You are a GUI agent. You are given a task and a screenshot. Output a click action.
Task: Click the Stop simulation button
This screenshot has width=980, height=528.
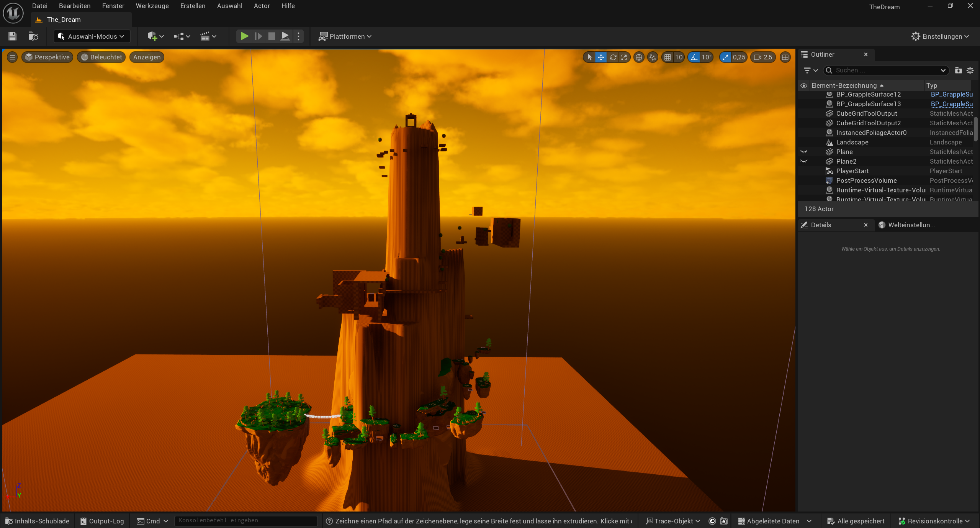[272, 36]
